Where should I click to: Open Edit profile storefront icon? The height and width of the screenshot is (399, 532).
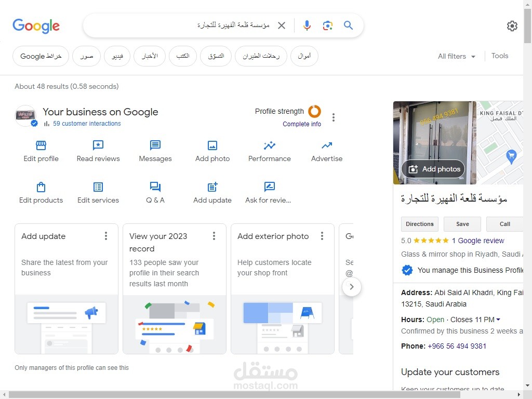click(x=41, y=145)
